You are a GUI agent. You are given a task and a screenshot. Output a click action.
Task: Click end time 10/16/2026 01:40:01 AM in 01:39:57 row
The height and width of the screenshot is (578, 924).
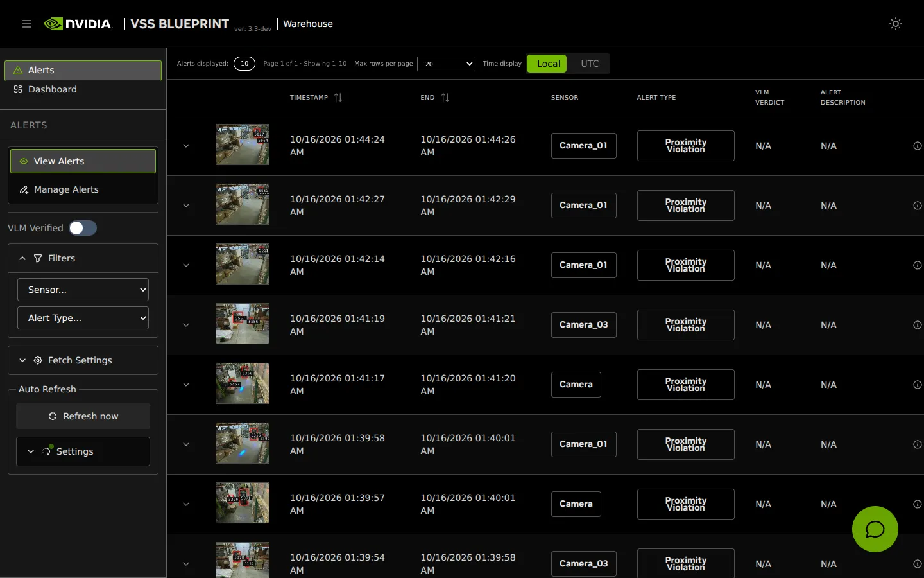(x=468, y=504)
